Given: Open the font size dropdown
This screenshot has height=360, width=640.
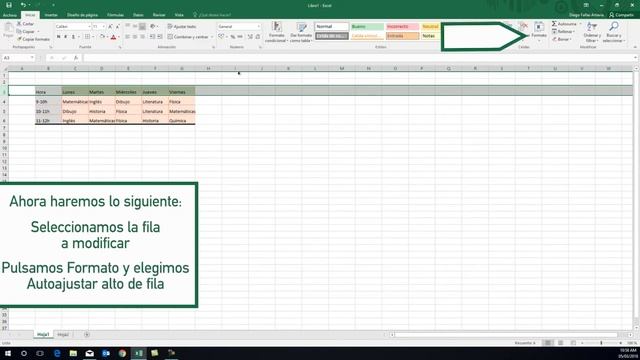Looking at the screenshot, I should click(104, 27).
